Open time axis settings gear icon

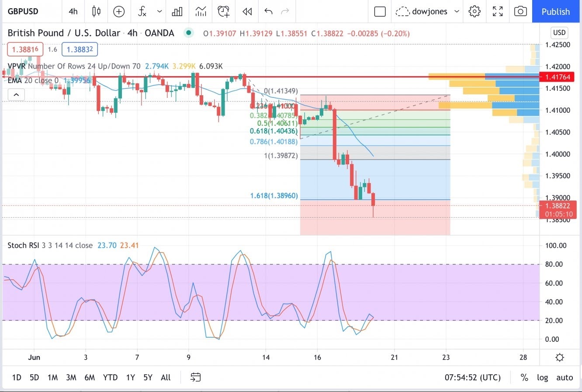(560, 357)
